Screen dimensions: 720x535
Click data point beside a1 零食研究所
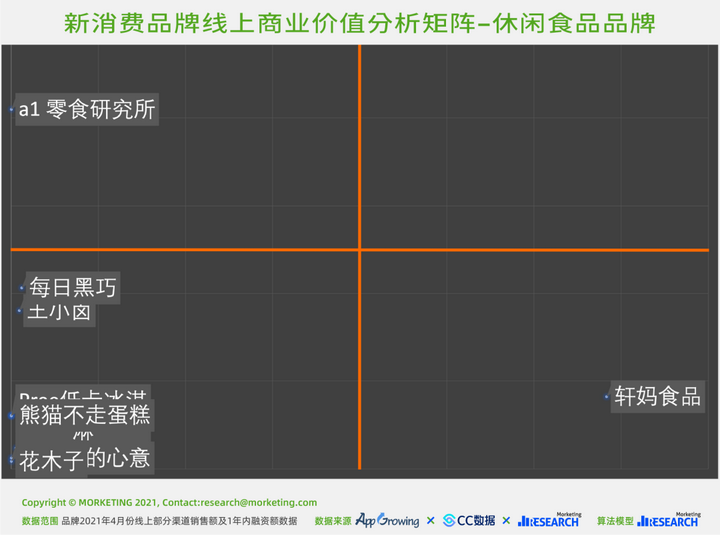click(x=11, y=109)
